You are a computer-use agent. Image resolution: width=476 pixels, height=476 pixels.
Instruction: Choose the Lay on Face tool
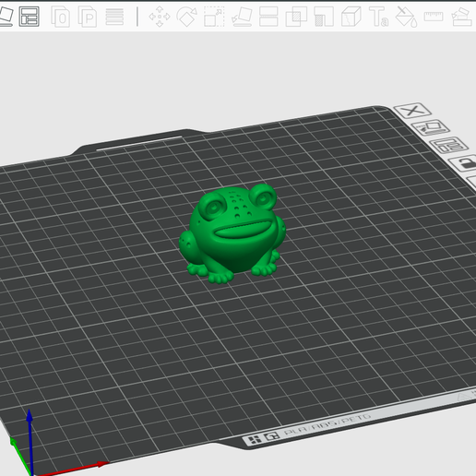point(242,17)
